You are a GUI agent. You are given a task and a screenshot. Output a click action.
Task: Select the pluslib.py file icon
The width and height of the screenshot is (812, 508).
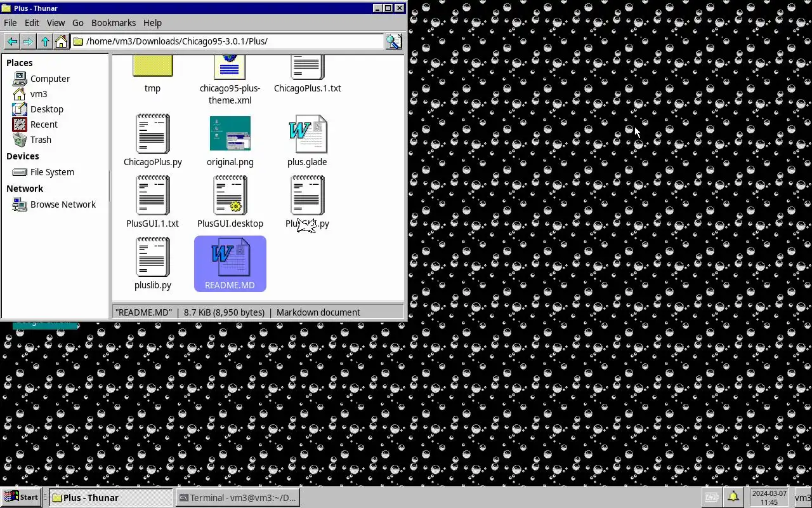click(x=152, y=257)
